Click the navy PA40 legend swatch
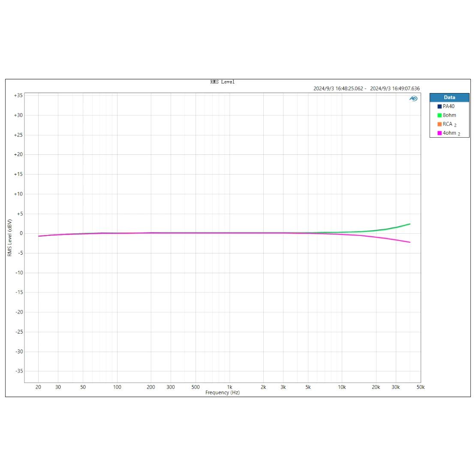476x476 pixels. click(440, 106)
